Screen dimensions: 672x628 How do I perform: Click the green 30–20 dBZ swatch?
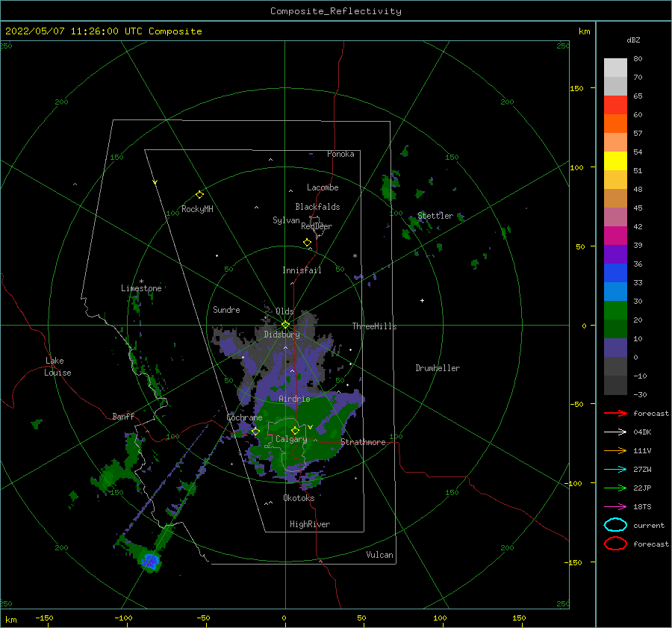[x=615, y=310]
